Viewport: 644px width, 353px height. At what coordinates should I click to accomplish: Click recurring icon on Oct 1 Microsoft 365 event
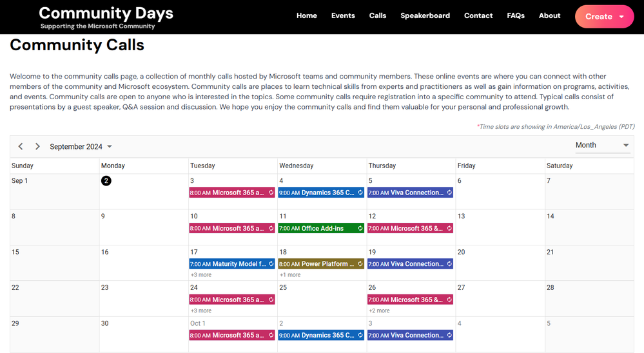[x=271, y=336]
